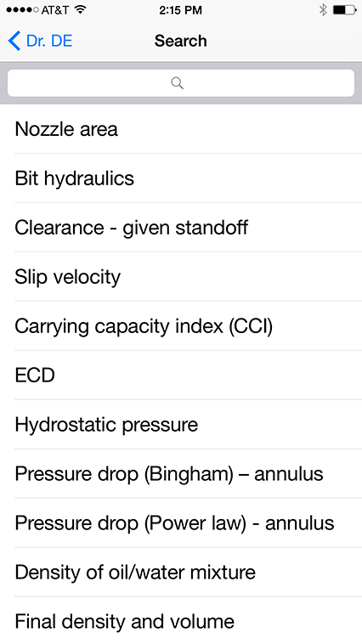Tap the magnifying glass search icon
The height and width of the screenshot is (644, 362).
coord(177,83)
